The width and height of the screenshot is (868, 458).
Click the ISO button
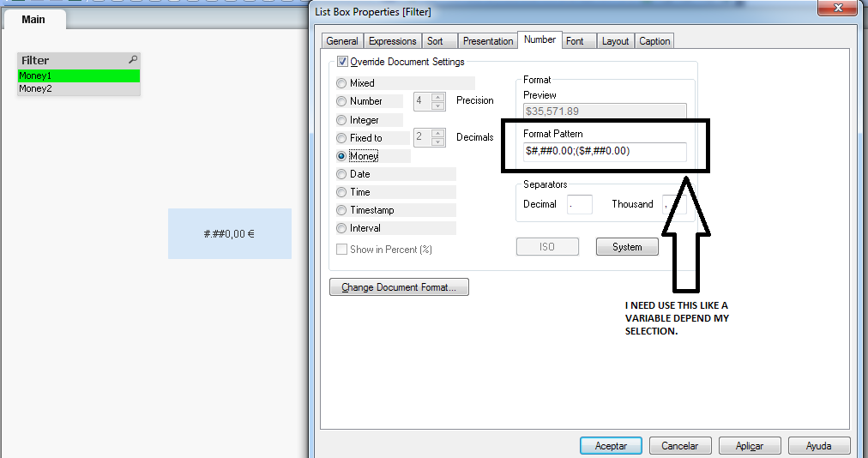pos(547,247)
